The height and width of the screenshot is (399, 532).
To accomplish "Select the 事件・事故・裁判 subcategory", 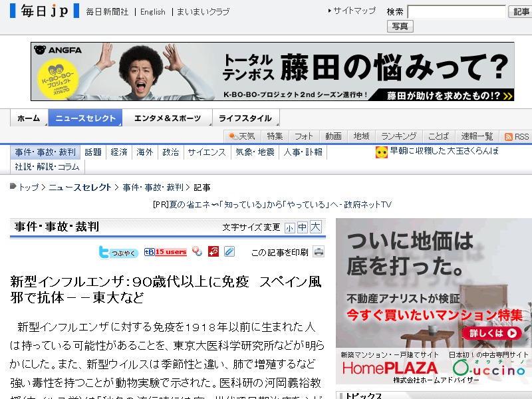I will tap(45, 152).
